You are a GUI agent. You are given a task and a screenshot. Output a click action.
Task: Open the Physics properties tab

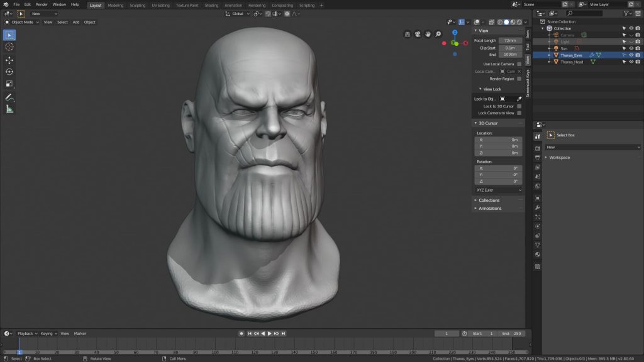coord(538,226)
